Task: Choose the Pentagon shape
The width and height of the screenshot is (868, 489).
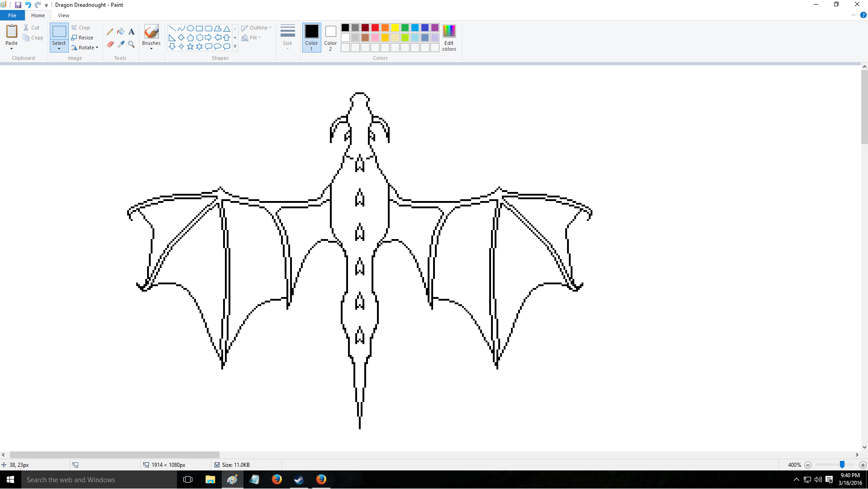Action: [x=190, y=37]
